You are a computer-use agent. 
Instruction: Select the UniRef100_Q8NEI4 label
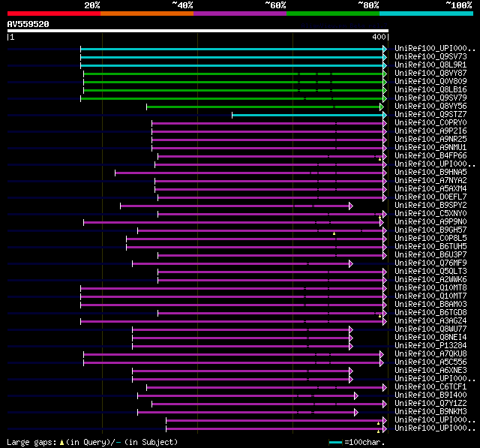click(430, 338)
